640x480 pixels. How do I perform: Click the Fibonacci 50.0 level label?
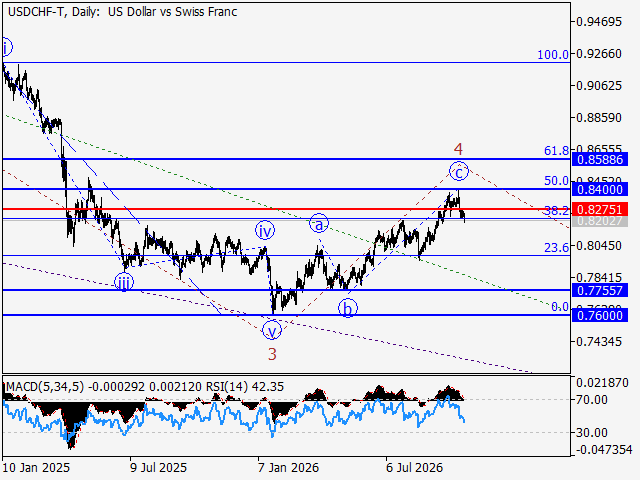(556, 180)
